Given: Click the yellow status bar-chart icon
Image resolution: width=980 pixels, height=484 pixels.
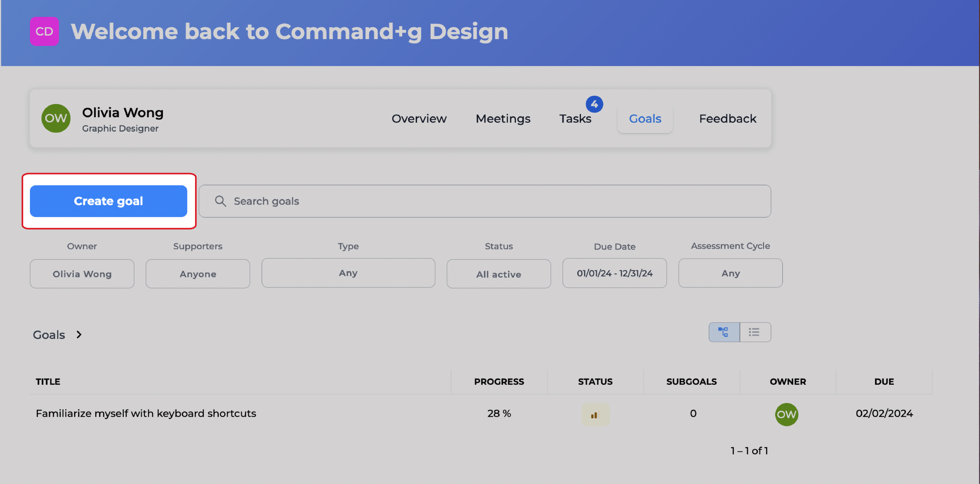Looking at the screenshot, I should point(595,414).
